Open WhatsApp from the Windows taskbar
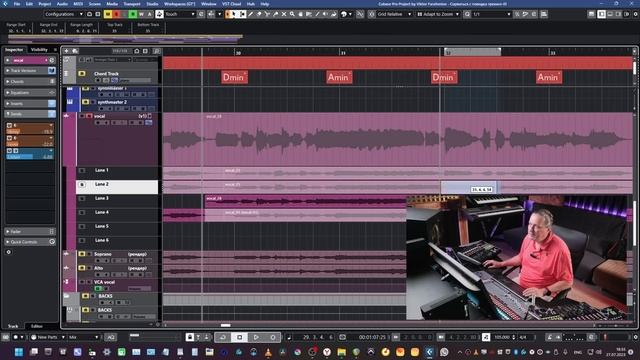Screen dimensions: 640x360 444,352
